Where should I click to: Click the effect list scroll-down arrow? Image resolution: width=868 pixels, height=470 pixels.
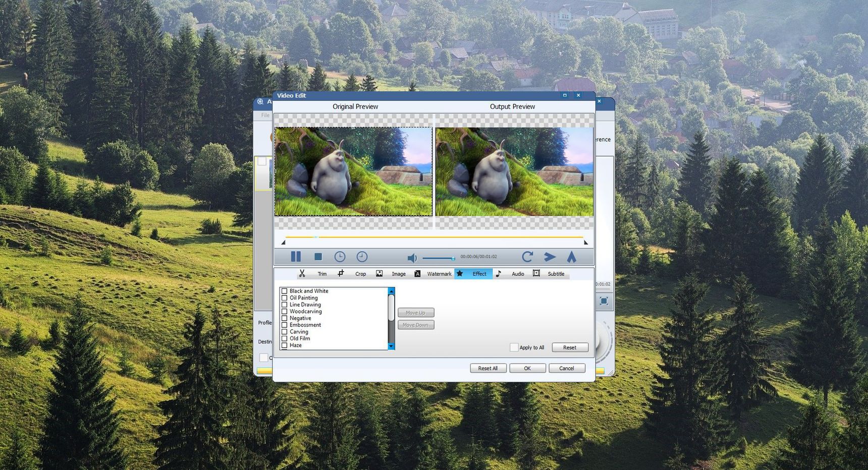(391, 346)
